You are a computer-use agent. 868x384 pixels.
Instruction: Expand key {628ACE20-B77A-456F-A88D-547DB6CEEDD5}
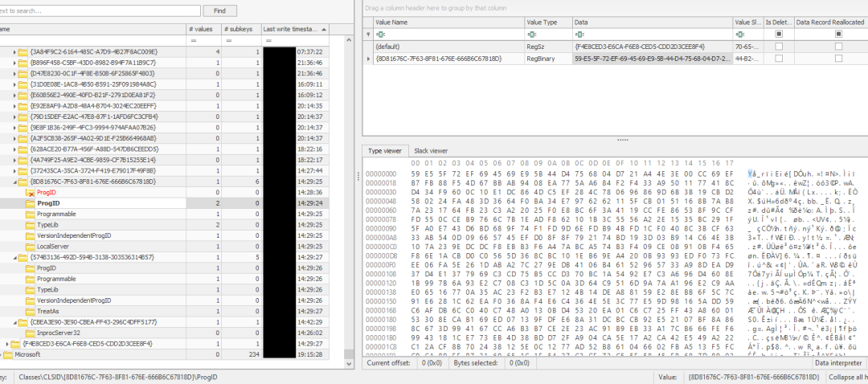pos(14,149)
